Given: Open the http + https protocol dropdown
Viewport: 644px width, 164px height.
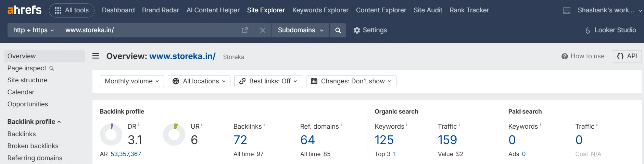Looking at the screenshot, I should tap(34, 30).
